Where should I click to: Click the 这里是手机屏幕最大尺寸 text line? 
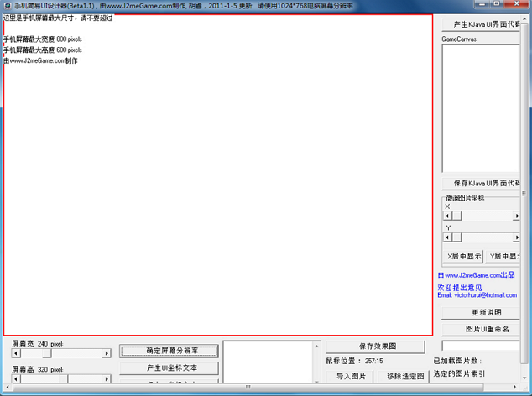pyautogui.click(x=58, y=18)
